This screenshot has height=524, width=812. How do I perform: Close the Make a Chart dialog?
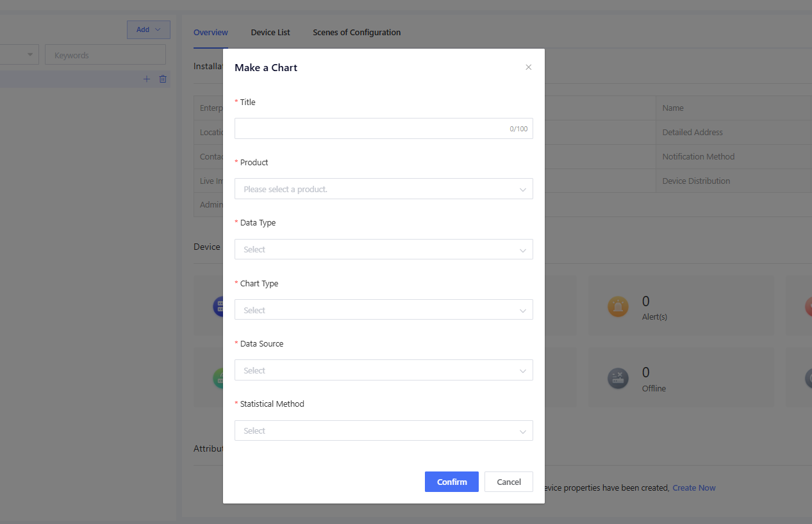point(528,67)
